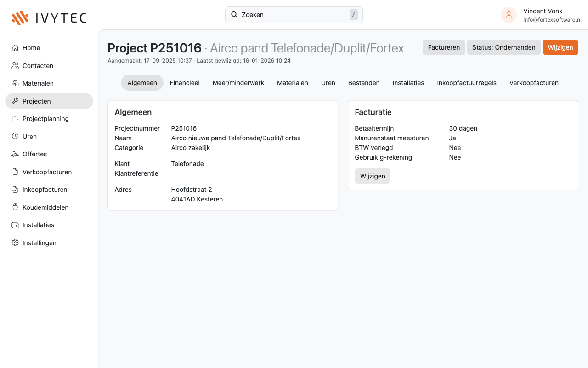The image size is (588, 368).
Task: Open Instellingen with the gear icon
Action: [x=14, y=242]
